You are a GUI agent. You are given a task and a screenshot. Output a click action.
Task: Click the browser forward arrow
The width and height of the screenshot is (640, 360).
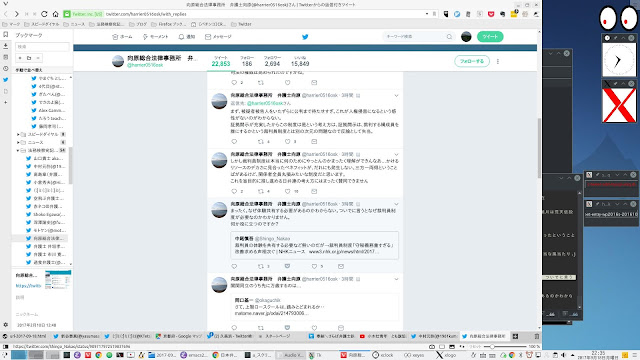pos(17,14)
